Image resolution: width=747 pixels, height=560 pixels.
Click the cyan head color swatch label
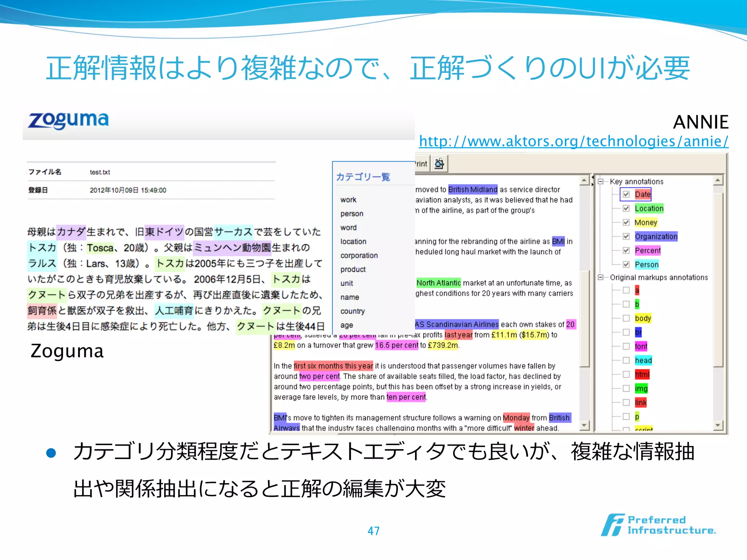(643, 360)
